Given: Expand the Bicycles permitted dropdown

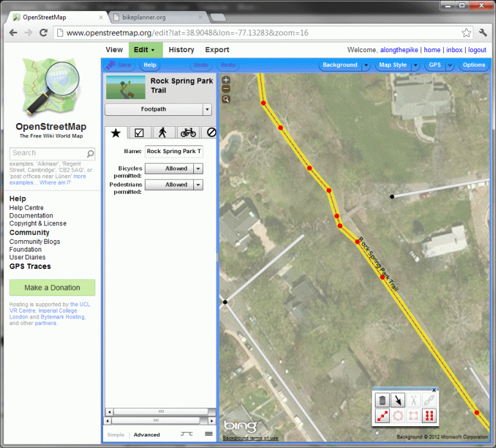Looking at the screenshot, I should point(198,169).
